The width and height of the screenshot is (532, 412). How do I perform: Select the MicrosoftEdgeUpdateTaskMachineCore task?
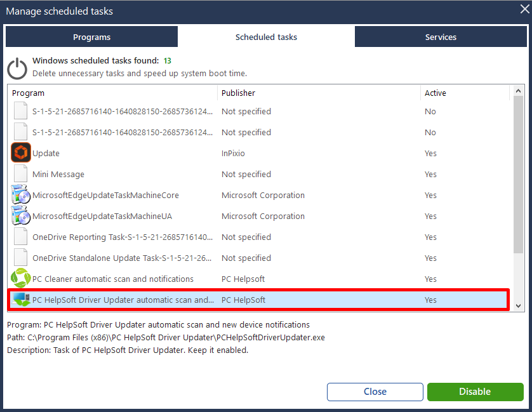click(x=105, y=196)
